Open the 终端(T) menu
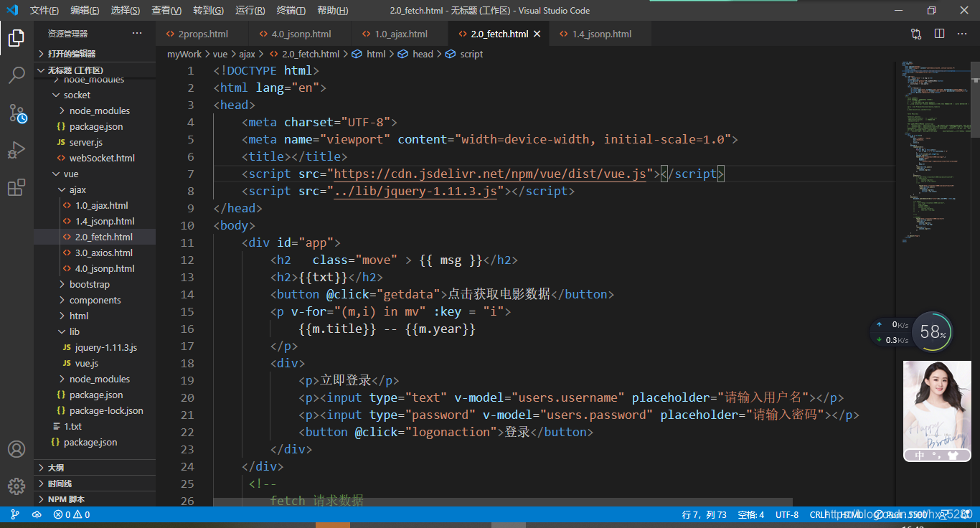The height and width of the screenshot is (528, 980). tap(291, 11)
